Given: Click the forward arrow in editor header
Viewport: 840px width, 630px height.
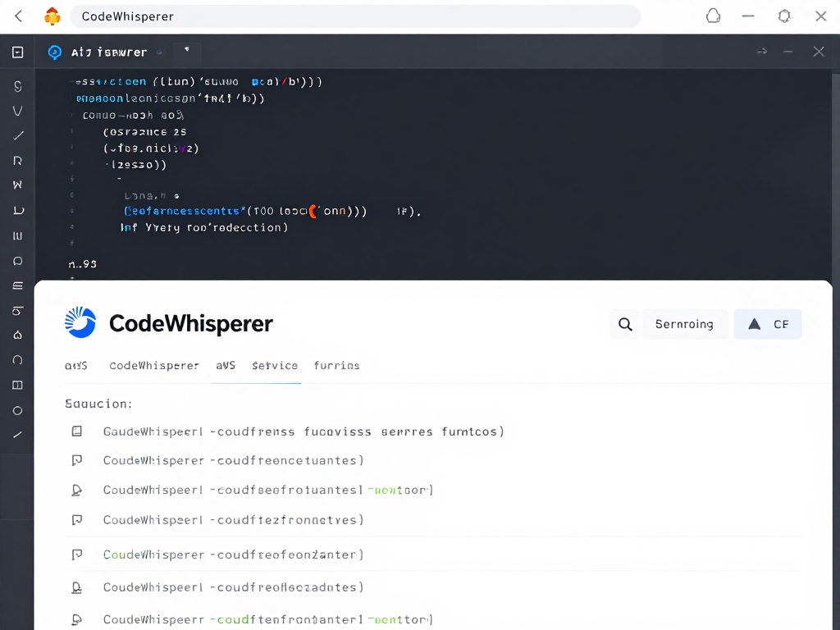Looking at the screenshot, I should click(762, 52).
